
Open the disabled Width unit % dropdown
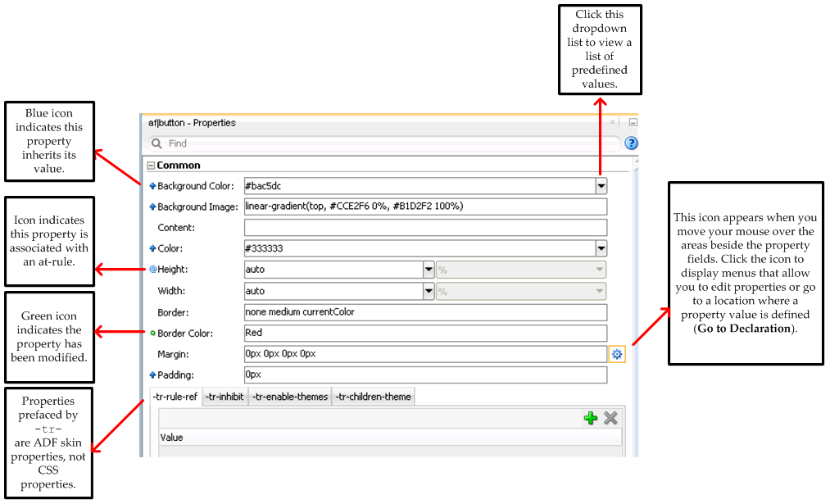(521, 291)
